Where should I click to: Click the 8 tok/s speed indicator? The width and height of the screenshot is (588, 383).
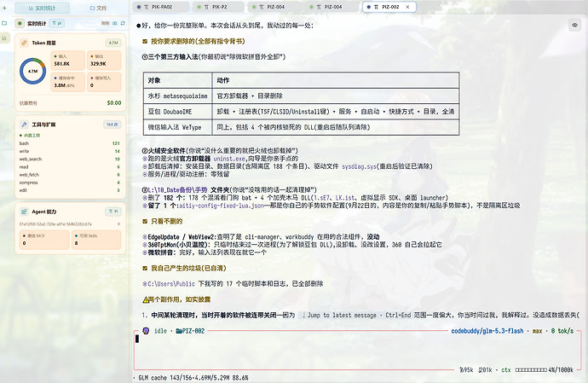click(x=562, y=331)
